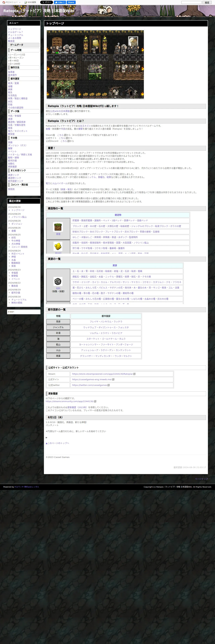
Task: Open ニッケル link in the 重要 section
Action: pyautogui.click(x=91, y=177)
